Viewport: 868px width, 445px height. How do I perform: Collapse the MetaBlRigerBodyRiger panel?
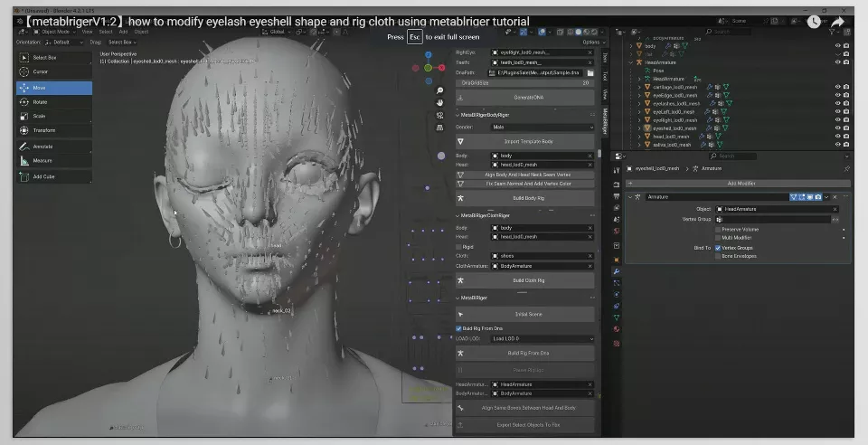[458, 115]
